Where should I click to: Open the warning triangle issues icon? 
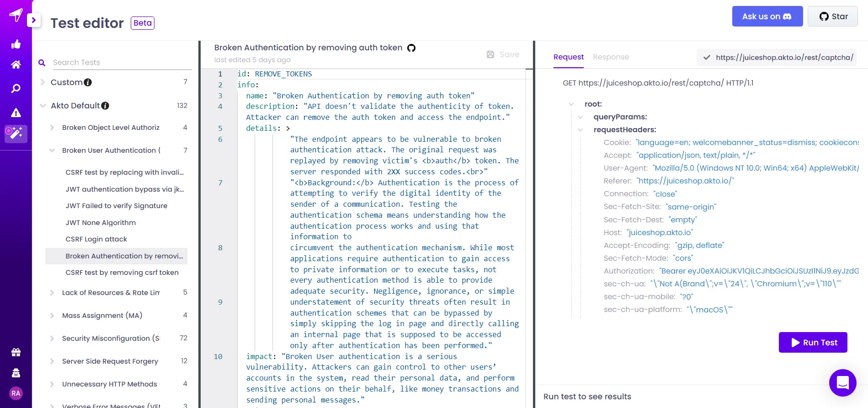(x=16, y=113)
